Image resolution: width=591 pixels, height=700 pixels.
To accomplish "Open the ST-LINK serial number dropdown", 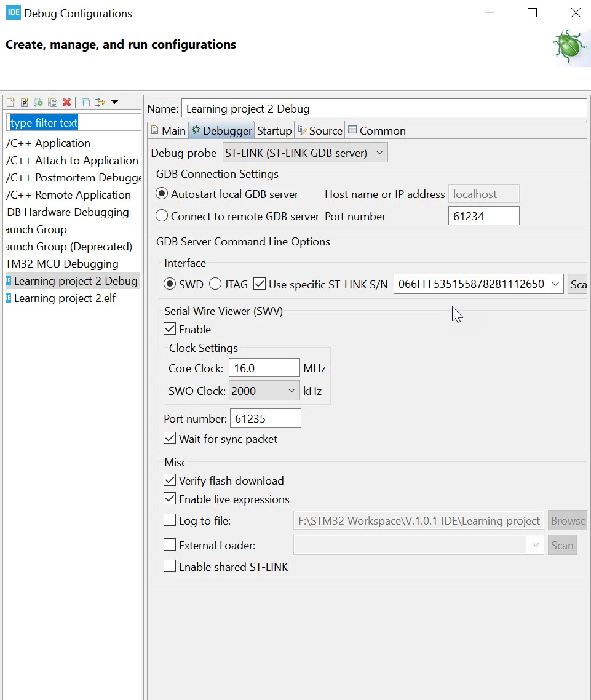I will [478, 284].
